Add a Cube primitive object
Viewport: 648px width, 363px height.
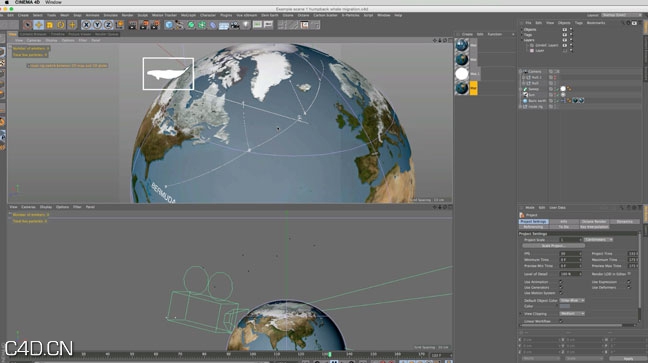coord(169,25)
